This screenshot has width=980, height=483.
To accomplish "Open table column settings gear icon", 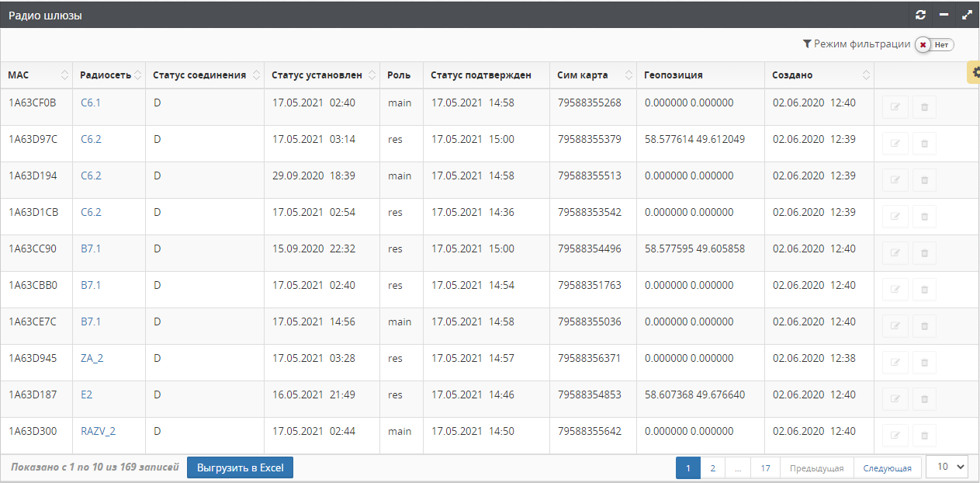I will [x=975, y=72].
